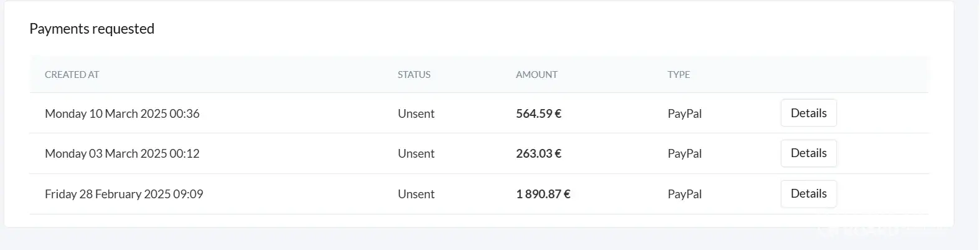Click the AMOUNT column header
Viewport: 980px width, 250px height.
536,75
